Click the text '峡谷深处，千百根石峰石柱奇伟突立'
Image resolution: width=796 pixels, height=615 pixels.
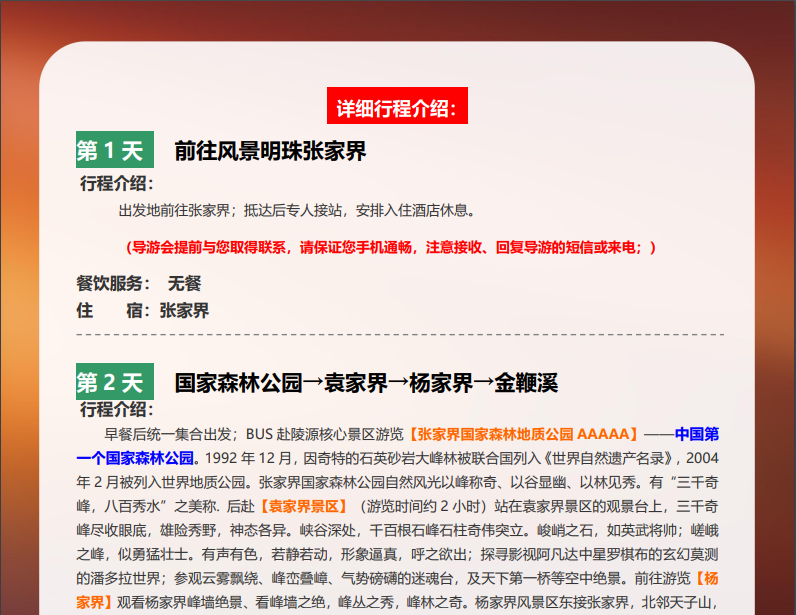(x=412, y=530)
